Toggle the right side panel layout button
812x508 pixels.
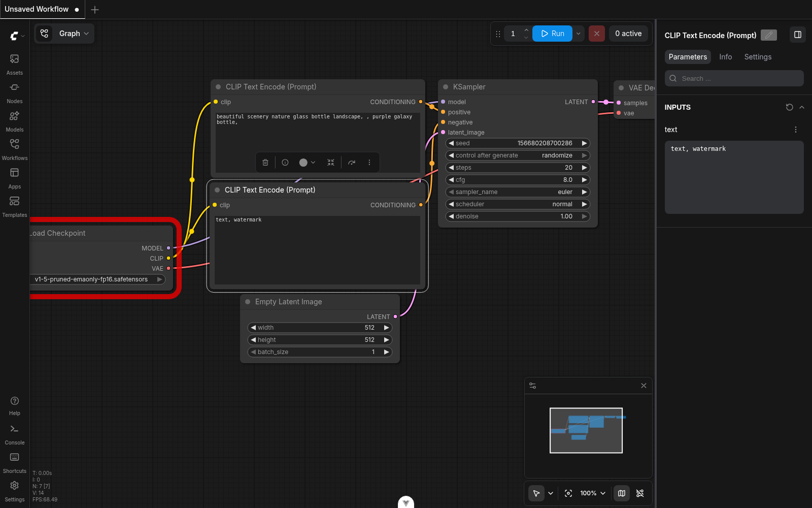coord(797,35)
